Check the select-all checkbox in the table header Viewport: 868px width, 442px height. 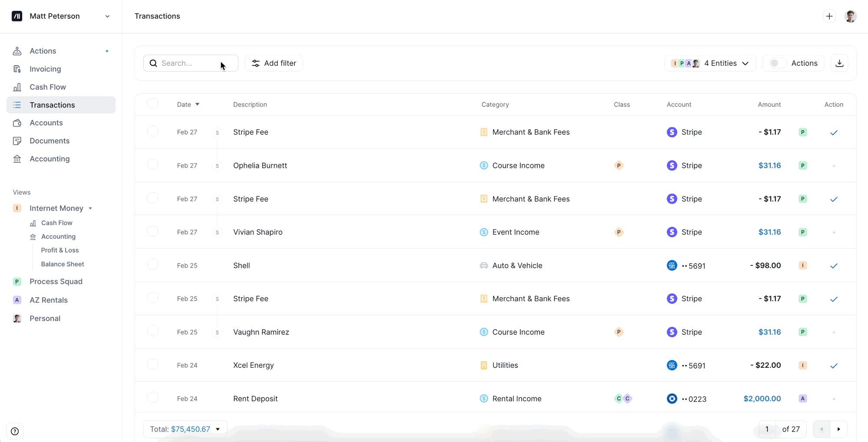tap(153, 104)
